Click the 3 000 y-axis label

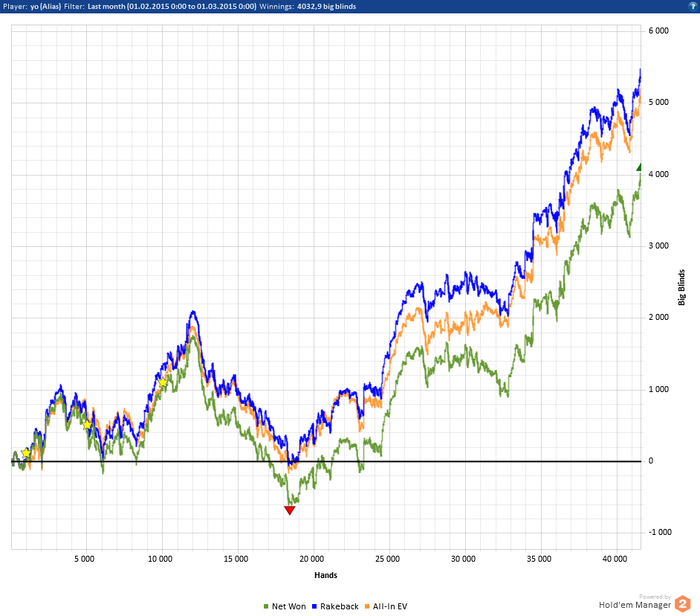[658, 246]
